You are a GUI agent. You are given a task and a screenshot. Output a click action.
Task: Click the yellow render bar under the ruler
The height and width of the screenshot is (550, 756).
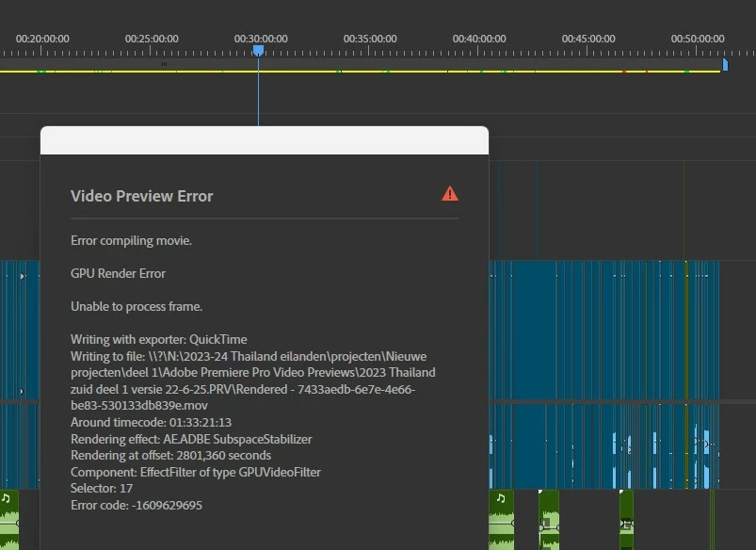(361, 72)
